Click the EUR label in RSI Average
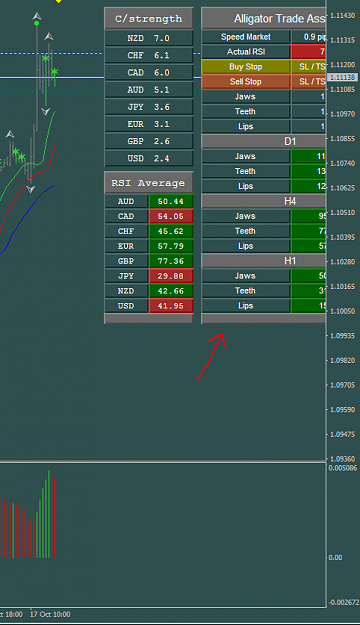The width and height of the screenshot is (360, 625). coord(126,246)
